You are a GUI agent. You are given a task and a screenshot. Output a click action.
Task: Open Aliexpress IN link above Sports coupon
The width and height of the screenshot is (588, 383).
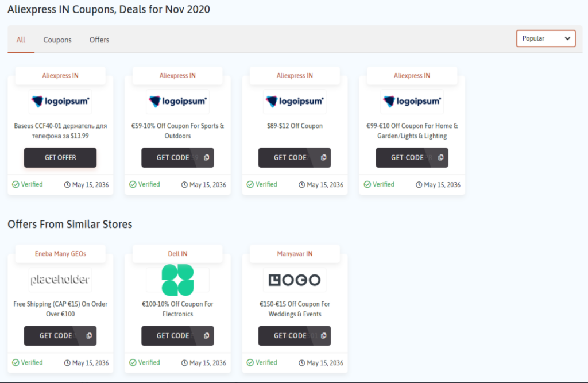coord(177,75)
